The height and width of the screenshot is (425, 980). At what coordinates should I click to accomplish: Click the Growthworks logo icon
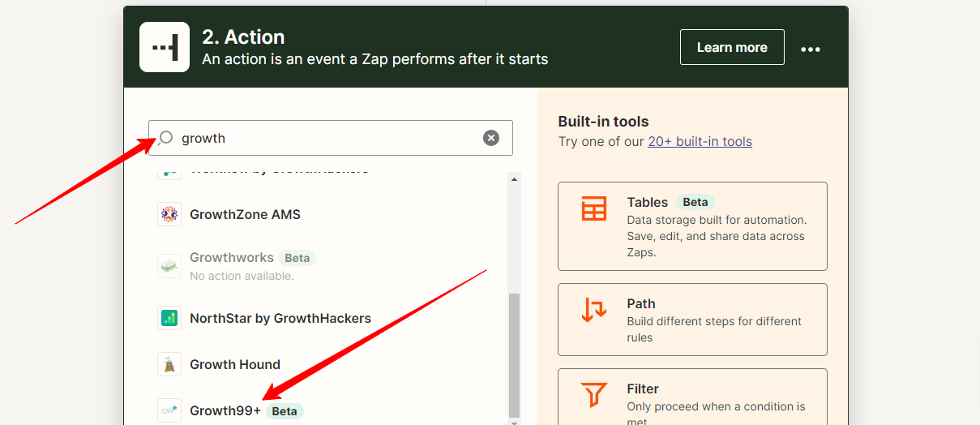[x=169, y=265]
